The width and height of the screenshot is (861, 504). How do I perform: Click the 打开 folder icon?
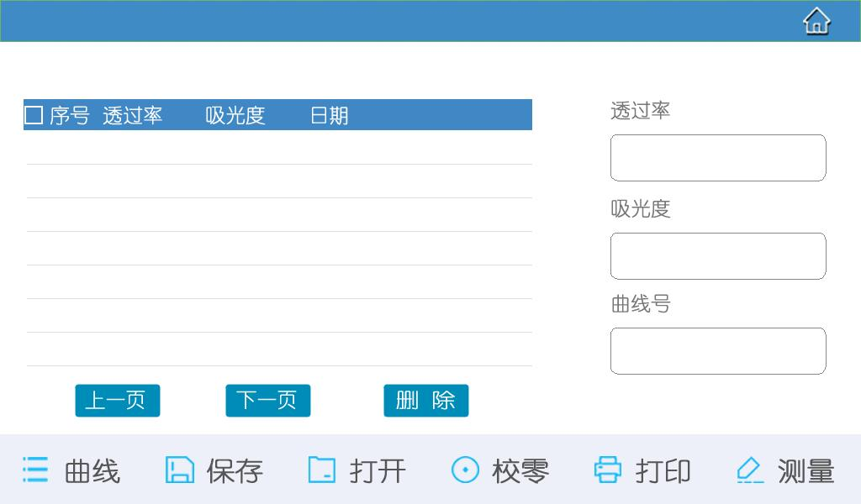(321, 470)
